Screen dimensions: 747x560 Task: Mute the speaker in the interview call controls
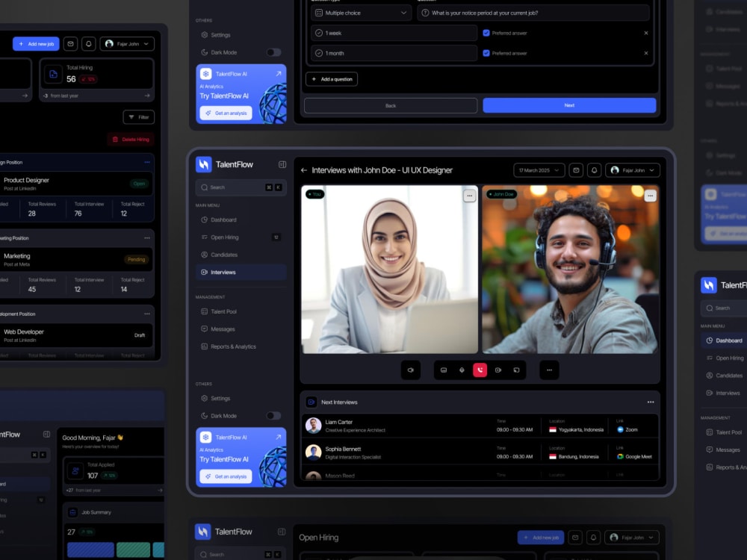pyautogui.click(x=411, y=370)
